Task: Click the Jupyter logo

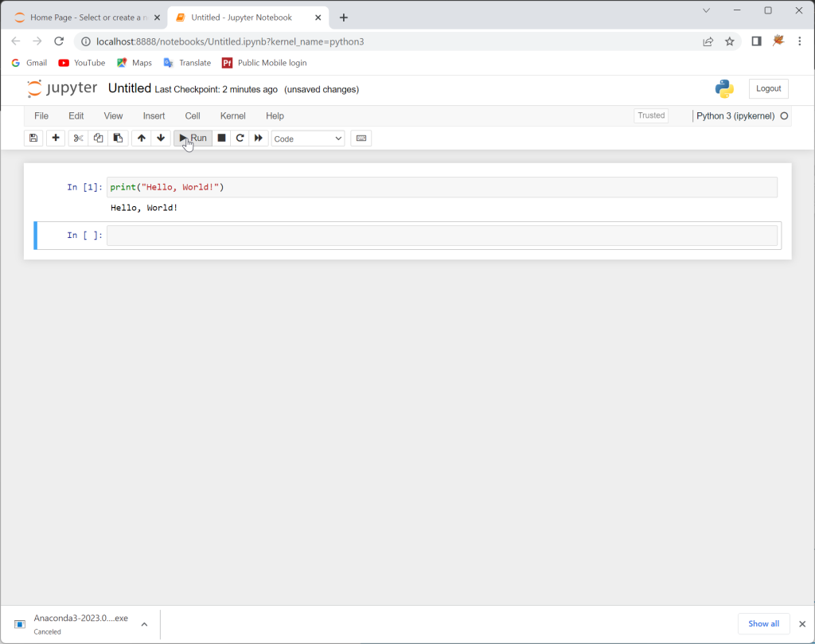Action: point(62,88)
